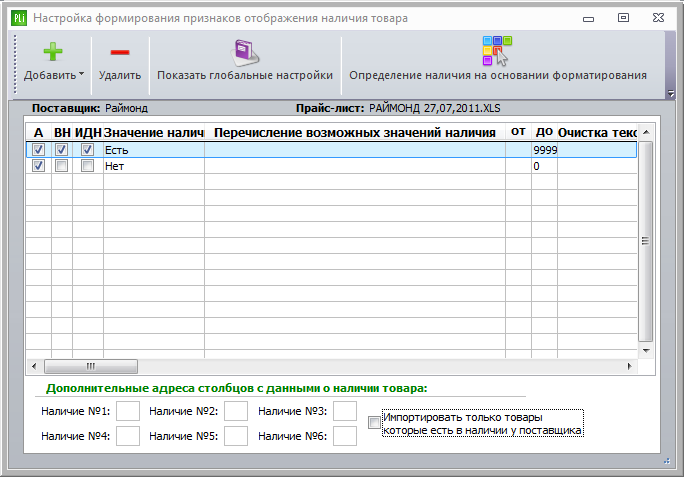This screenshot has width=684, height=477.
Task: Open the Добавить dropdown arrow
Action: pyautogui.click(x=82, y=75)
